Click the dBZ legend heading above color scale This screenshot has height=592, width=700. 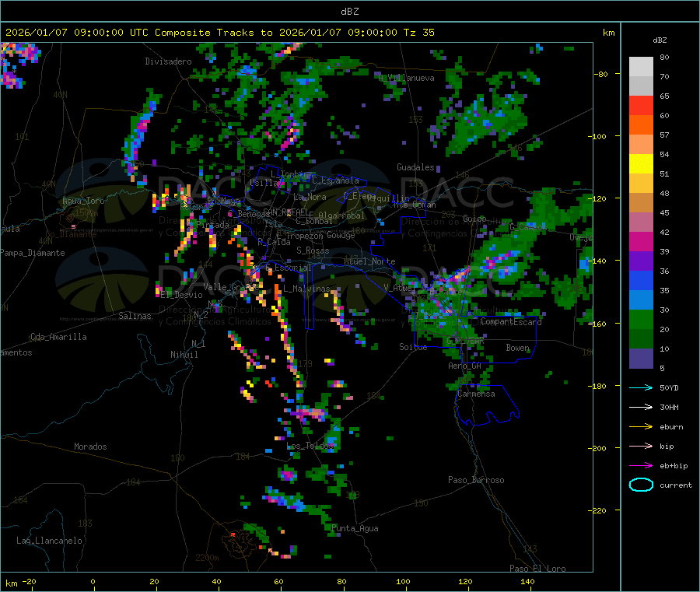(x=660, y=40)
